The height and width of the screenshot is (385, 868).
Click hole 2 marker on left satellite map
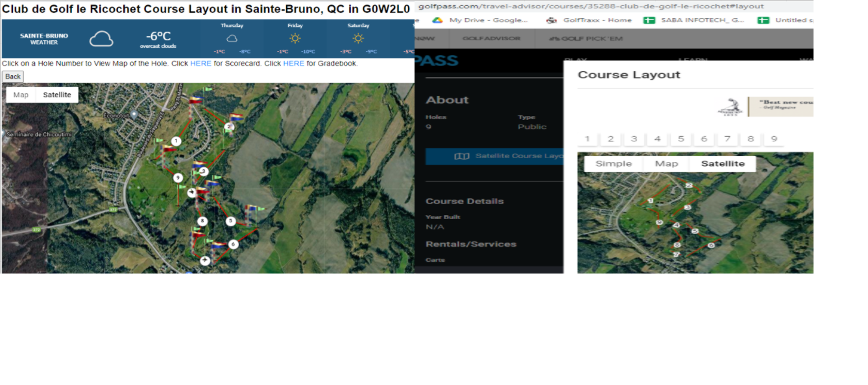click(x=229, y=126)
